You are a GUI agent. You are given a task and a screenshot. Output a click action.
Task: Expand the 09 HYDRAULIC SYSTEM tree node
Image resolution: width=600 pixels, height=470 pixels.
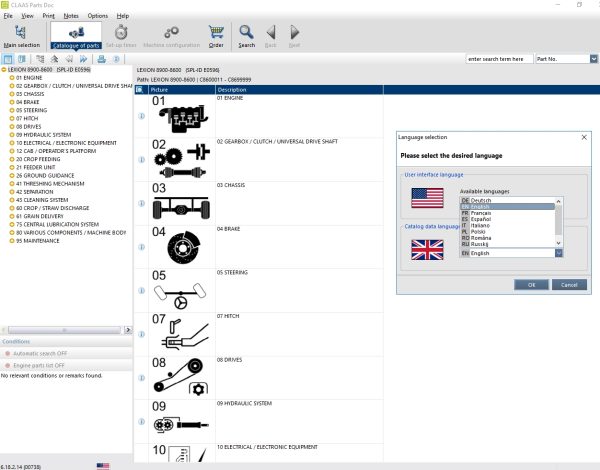12,135
